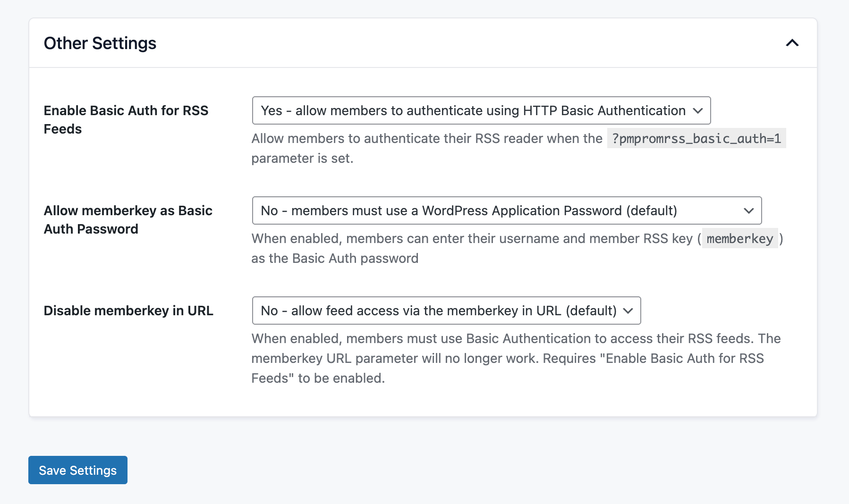
Task: Click the Disable memberkey in URL label
Action: [x=128, y=311]
